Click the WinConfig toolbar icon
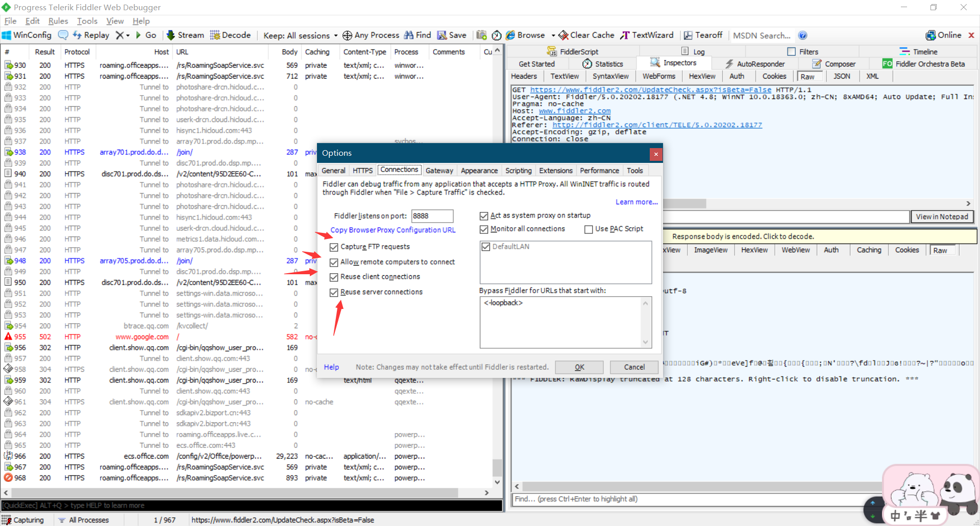The height and width of the screenshot is (526, 980). click(x=7, y=35)
